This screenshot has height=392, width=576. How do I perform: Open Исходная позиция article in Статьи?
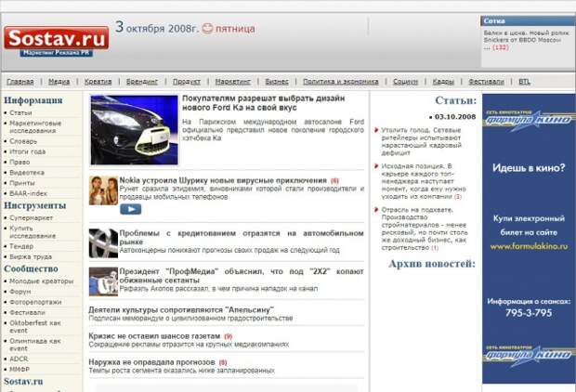point(424,181)
